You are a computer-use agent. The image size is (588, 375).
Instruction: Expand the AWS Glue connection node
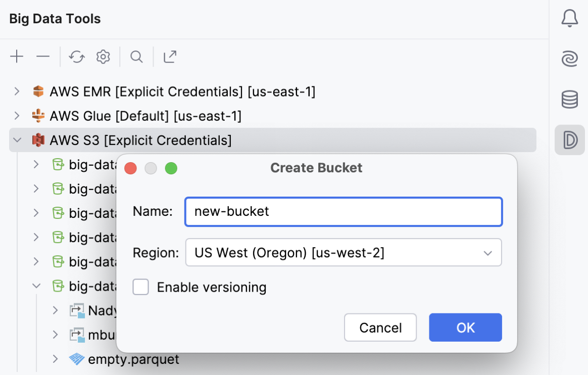[x=17, y=116]
